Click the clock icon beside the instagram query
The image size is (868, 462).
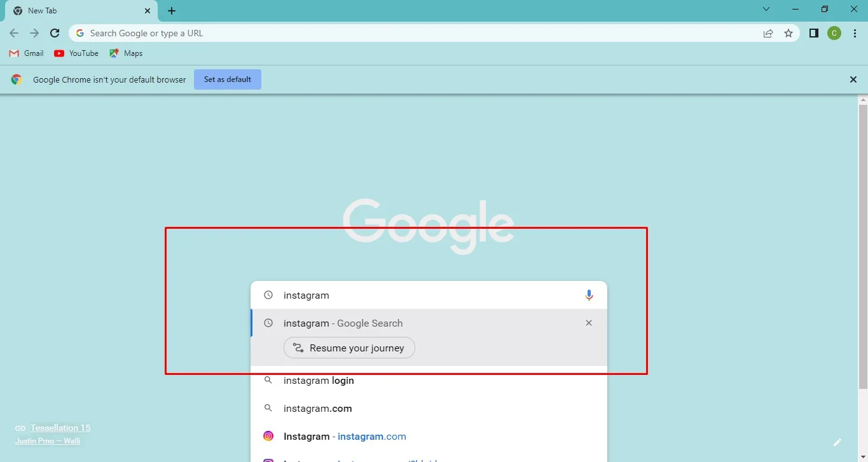click(268, 295)
